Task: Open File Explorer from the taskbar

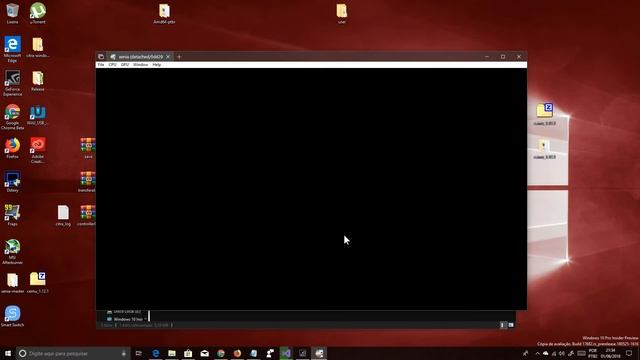Action: pyautogui.click(x=172, y=353)
